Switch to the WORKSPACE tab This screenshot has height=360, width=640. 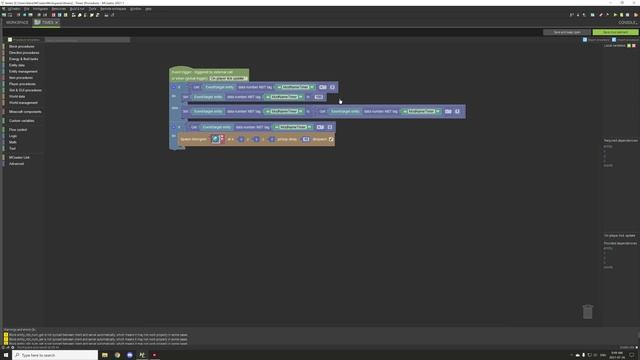tap(17, 22)
